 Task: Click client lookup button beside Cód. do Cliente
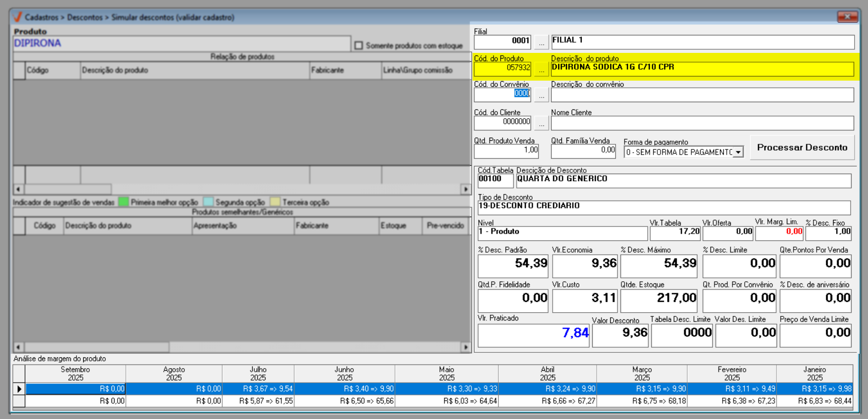point(541,123)
